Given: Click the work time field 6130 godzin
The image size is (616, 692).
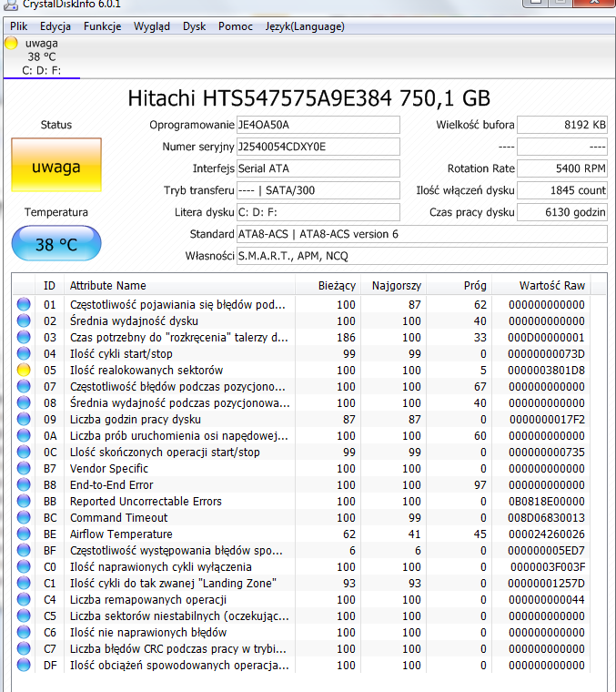Looking at the screenshot, I should [562, 212].
